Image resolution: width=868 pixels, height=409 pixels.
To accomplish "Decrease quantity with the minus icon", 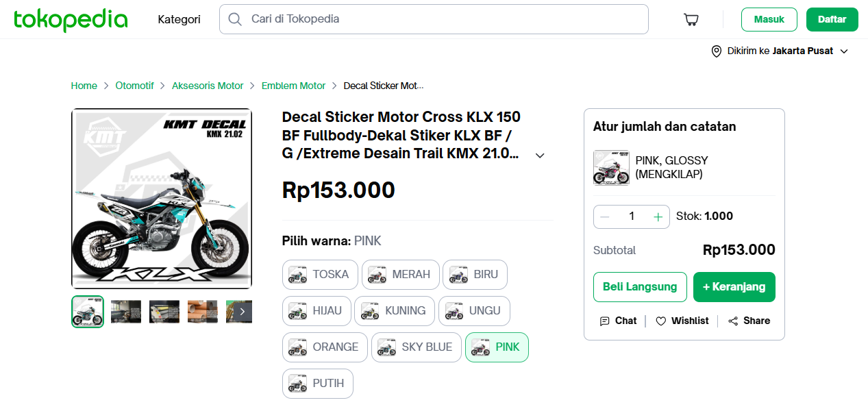I will click(x=605, y=216).
